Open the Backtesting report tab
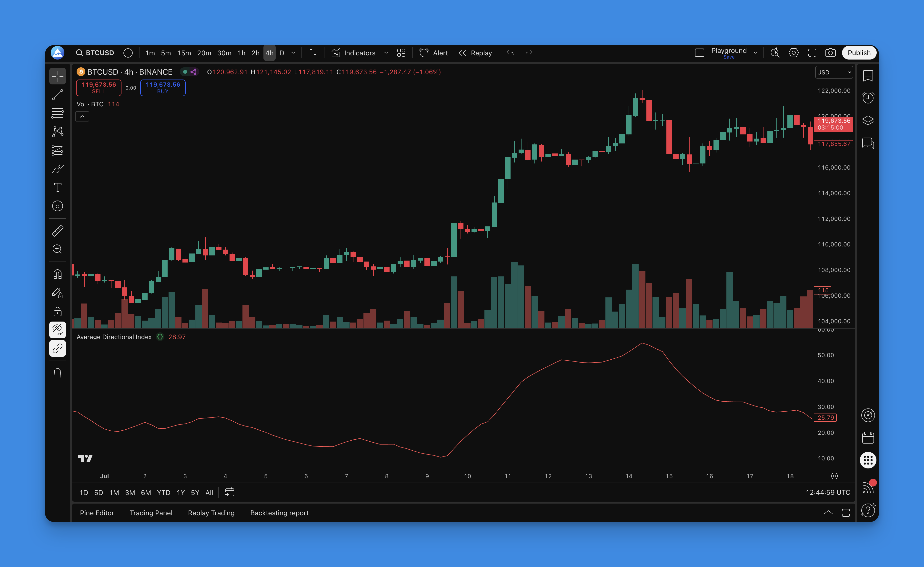 tap(279, 513)
